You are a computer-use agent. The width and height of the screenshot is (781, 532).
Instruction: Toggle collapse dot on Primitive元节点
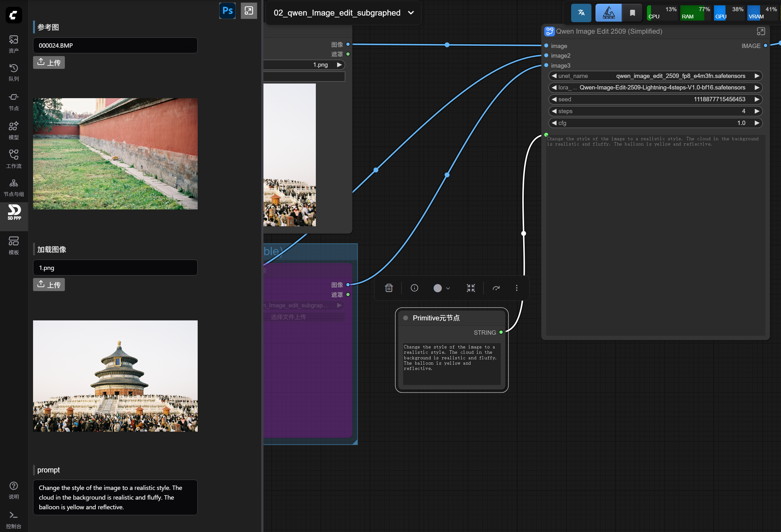coord(406,318)
